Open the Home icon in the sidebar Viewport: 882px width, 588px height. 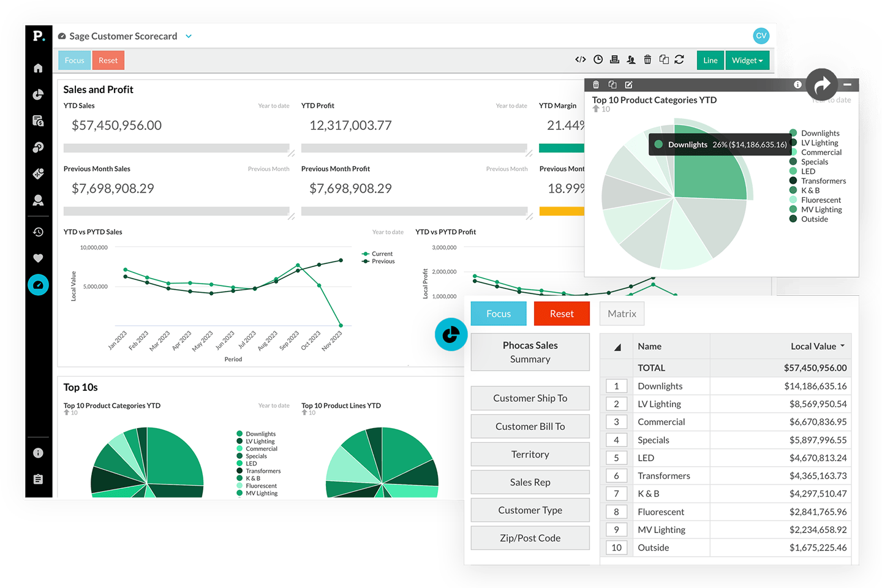(38, 68)
